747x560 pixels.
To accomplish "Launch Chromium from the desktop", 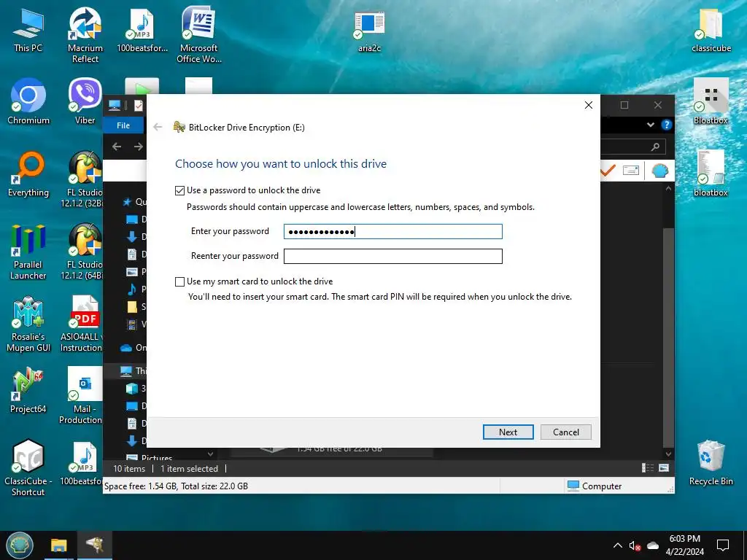I will coord(28,102).
